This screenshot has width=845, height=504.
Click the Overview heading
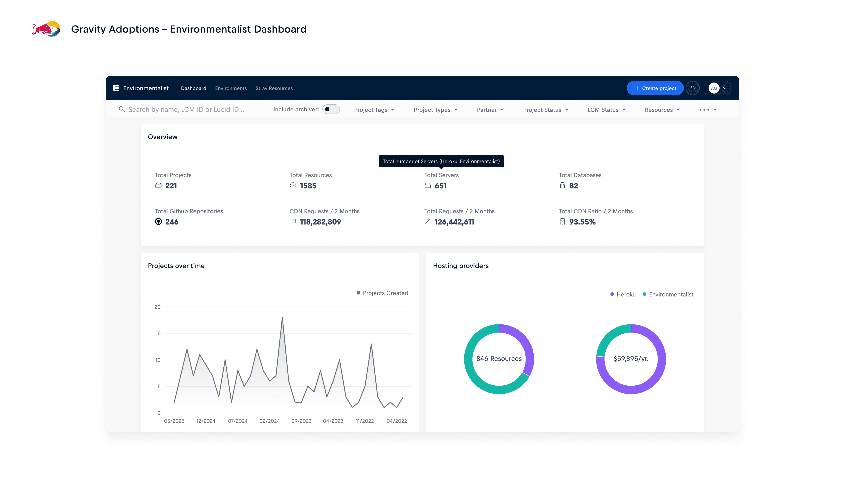tap(163, 136)
